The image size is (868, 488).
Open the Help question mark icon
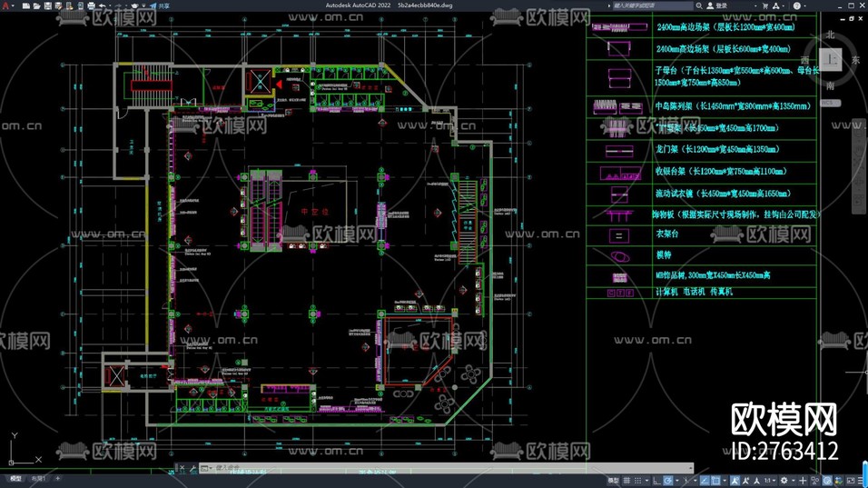(796, 5)
